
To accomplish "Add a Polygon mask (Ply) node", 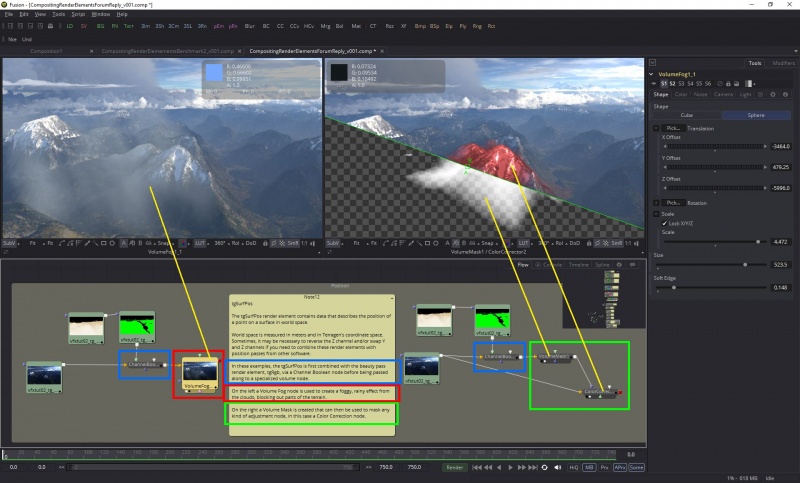I will [x=463, y=26].
